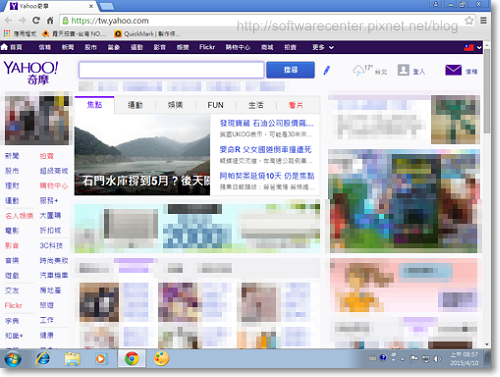Open the 石門水庫 reservoir headline image

142,155
